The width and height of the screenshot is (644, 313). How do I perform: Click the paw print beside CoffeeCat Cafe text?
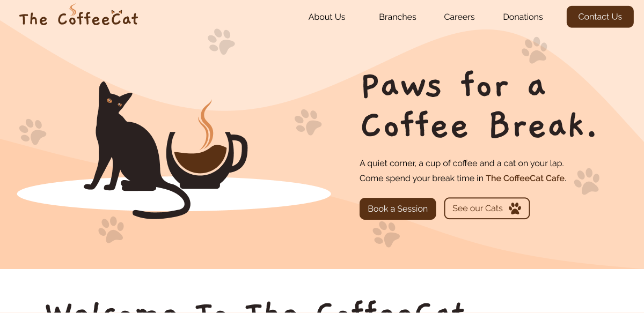coord(587,181)
